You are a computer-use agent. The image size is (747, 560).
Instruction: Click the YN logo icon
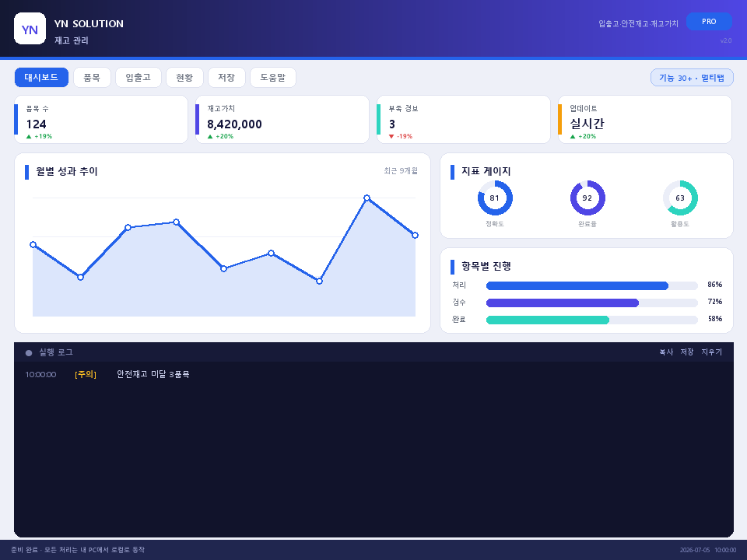[30, 29]
